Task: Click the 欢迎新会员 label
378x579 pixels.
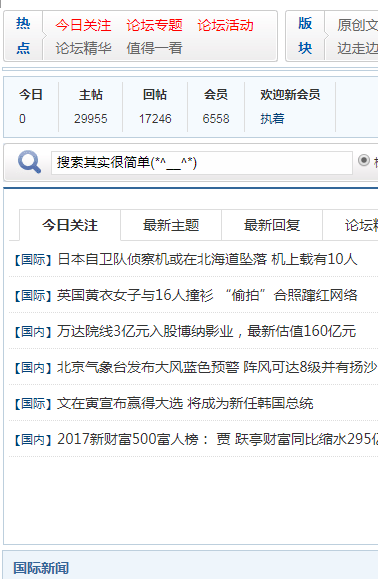Action: [290, 95]
